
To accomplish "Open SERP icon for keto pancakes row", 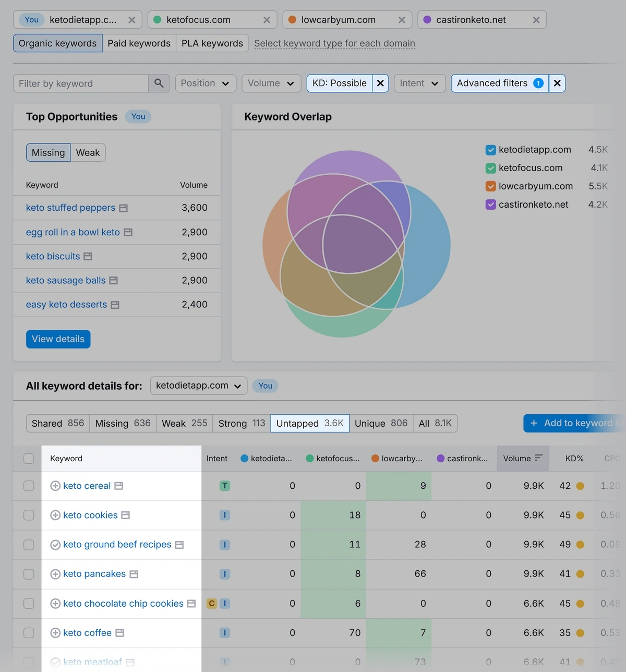I will (134, 574).
